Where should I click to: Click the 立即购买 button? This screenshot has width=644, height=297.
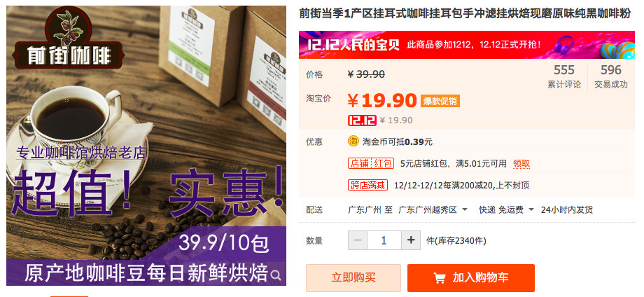[353, 278]
